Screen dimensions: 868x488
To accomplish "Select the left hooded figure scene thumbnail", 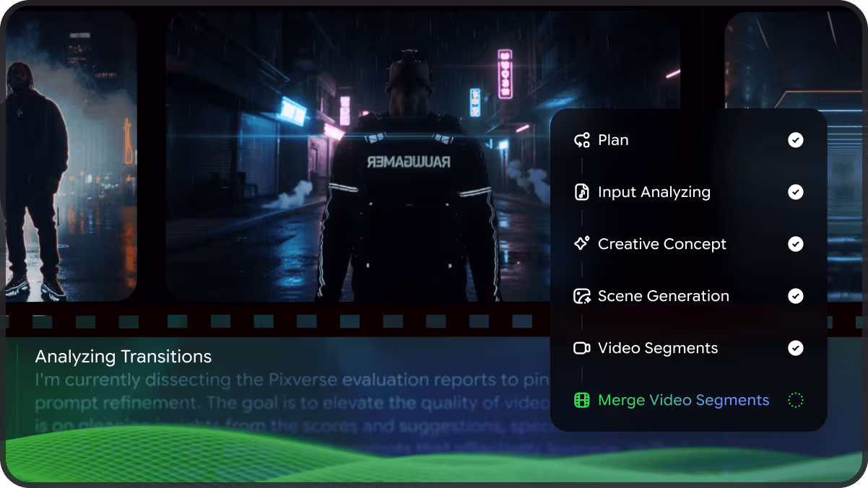I will 70,155.
